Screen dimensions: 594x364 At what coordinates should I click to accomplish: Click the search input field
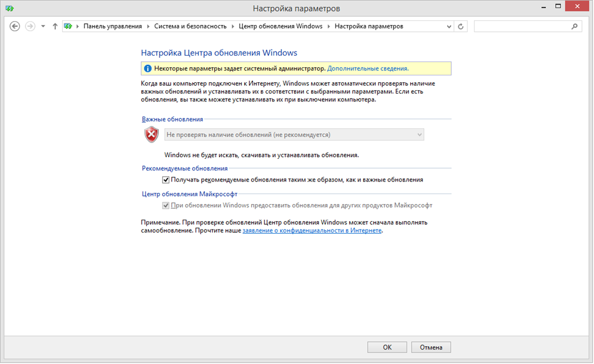[x=522, y=26]
